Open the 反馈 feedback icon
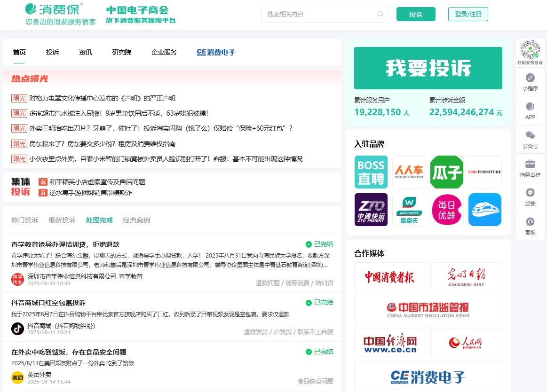 coord(530,193)
